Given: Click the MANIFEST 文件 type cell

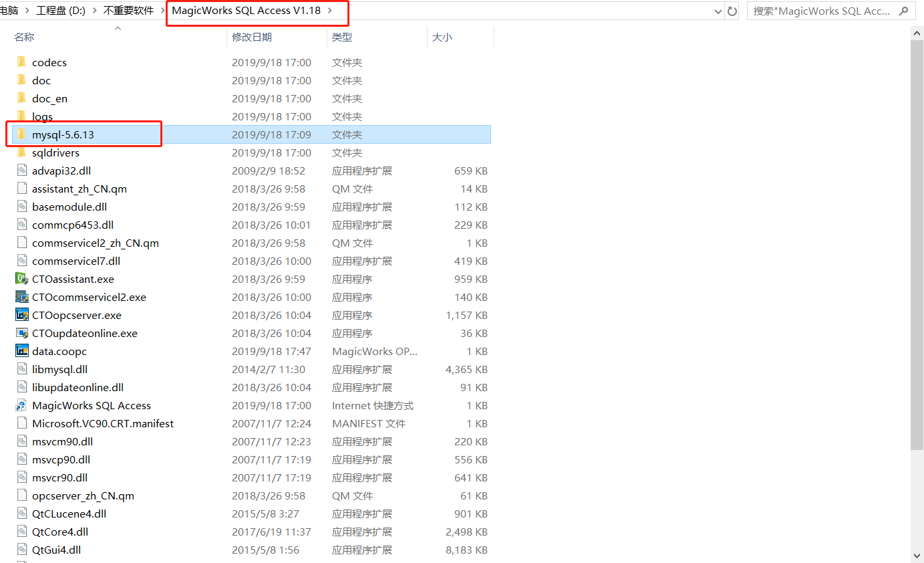Looking at the screenshot, I should pos(369,423).
